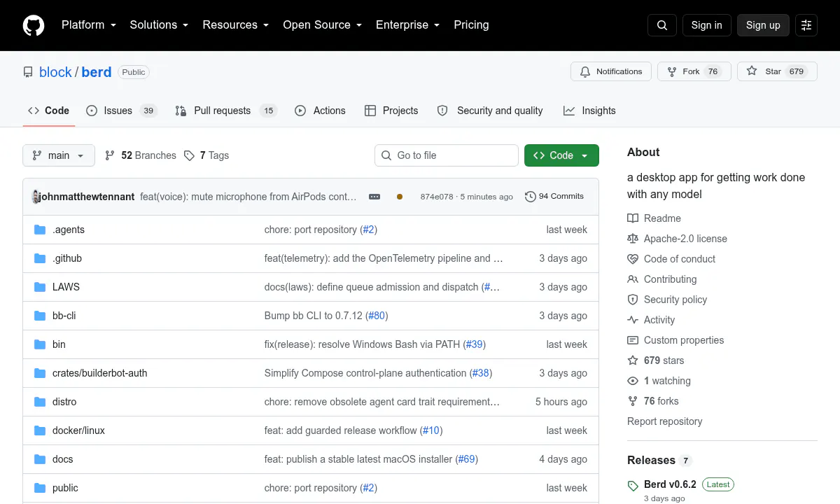Open the 94 Commits history link

(x=554, y=197)
